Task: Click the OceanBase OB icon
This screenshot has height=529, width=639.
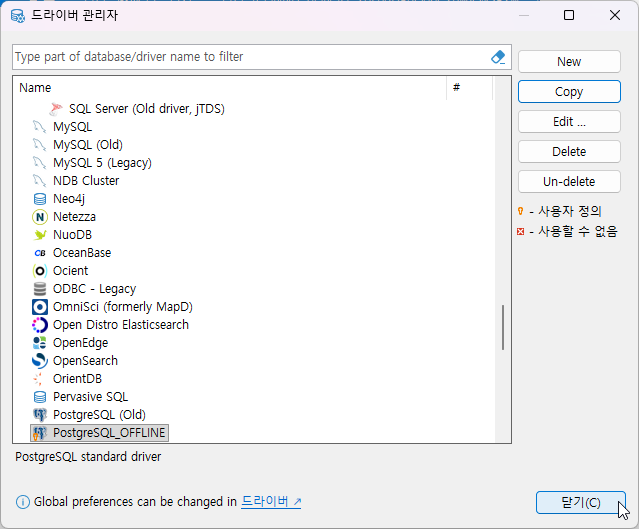Action: coord(40,253)
